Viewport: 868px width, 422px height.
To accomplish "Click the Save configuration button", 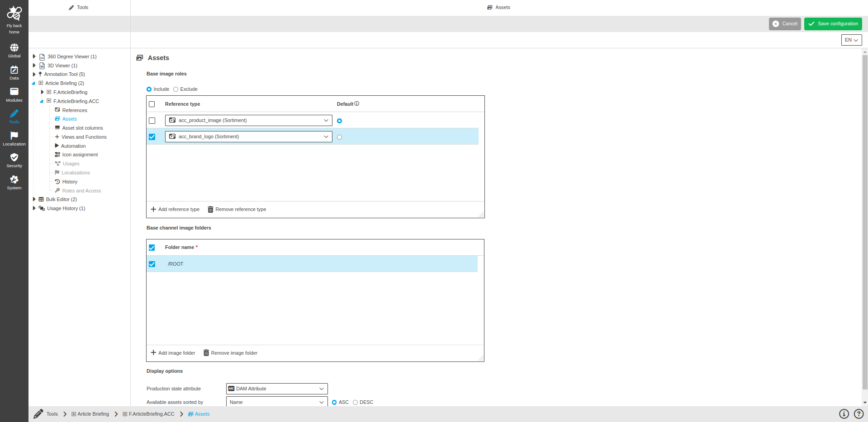I will [x=832, y=24].
